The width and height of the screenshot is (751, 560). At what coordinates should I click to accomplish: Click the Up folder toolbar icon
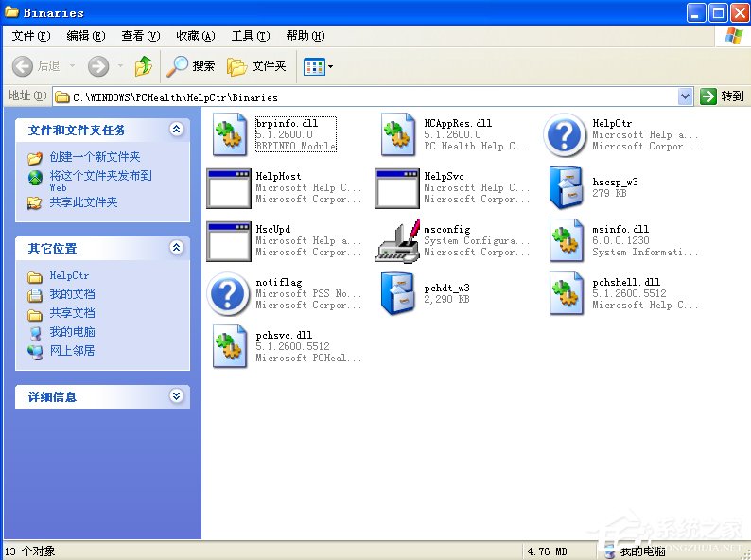click(x=144, y=66)
